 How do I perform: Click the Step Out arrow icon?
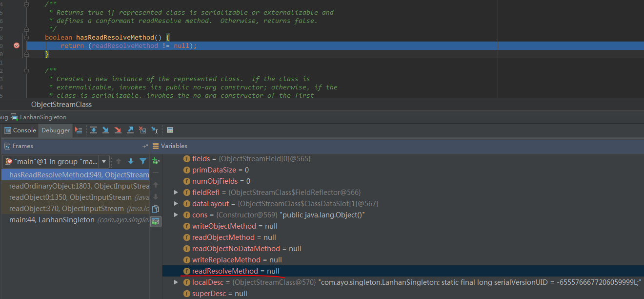(130, 130)
